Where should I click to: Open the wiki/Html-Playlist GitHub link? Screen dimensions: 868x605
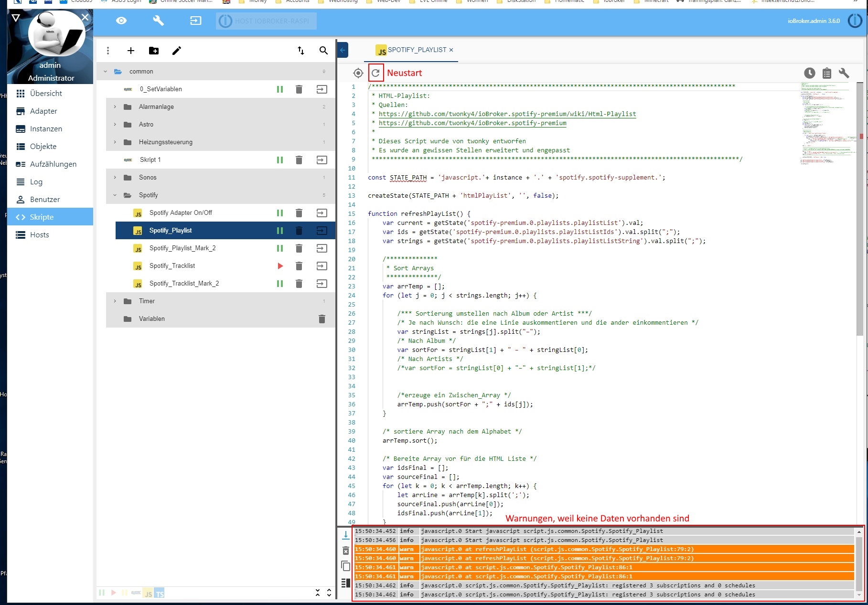[507, 114]
